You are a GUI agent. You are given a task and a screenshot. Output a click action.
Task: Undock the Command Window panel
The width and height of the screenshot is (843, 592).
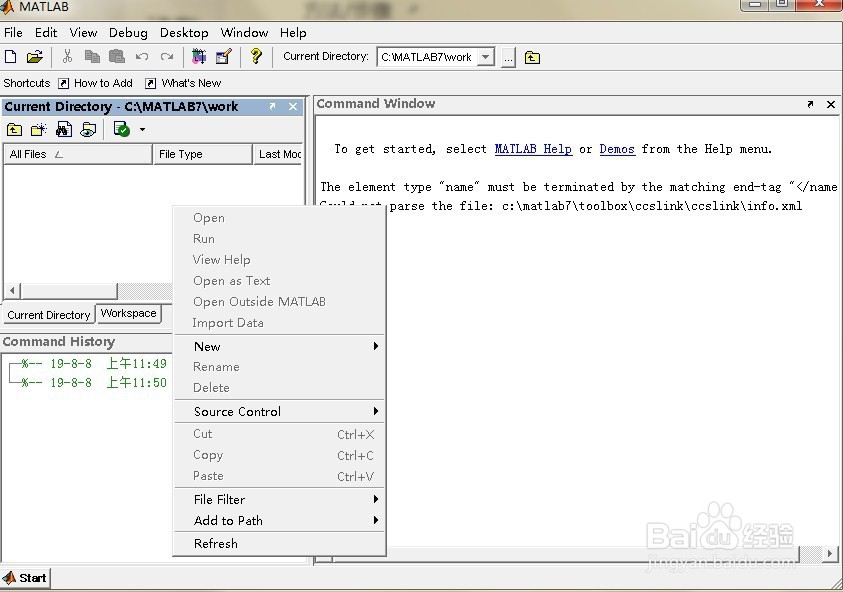810,104
